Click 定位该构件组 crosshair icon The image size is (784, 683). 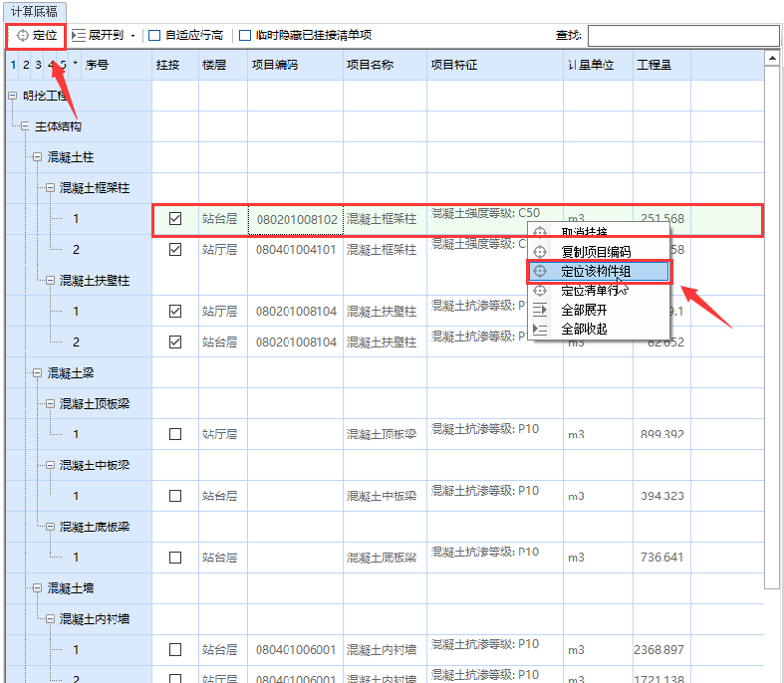[540, 271]
